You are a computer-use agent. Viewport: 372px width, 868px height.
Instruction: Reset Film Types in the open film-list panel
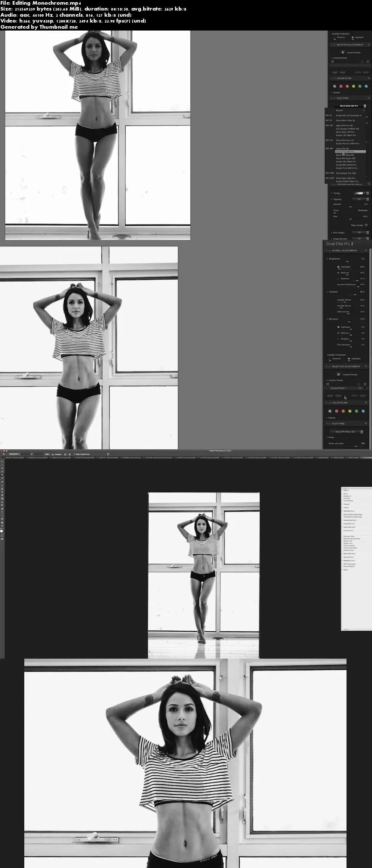pyautogui.click(x=369, y=98)
